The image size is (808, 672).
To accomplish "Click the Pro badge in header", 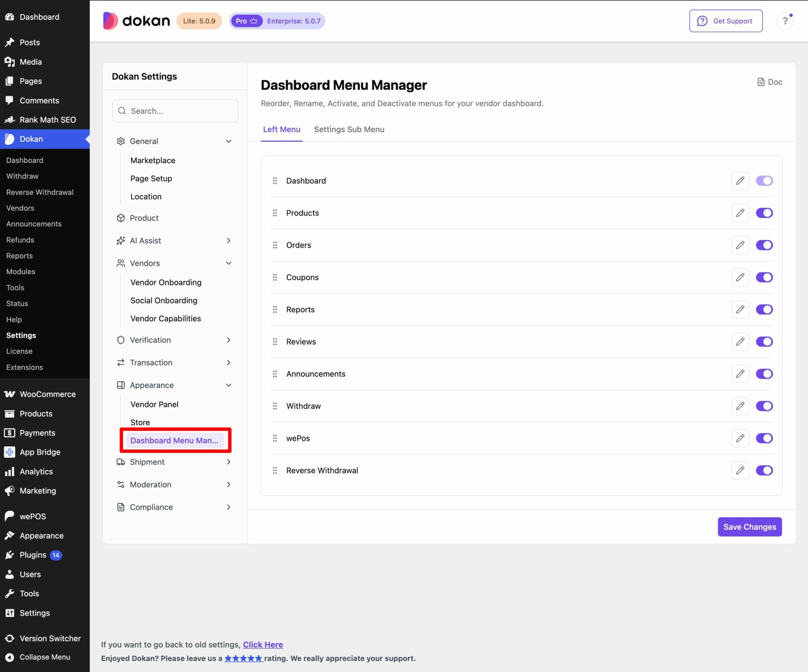I will pyautogui.click(x=246, y=21).
